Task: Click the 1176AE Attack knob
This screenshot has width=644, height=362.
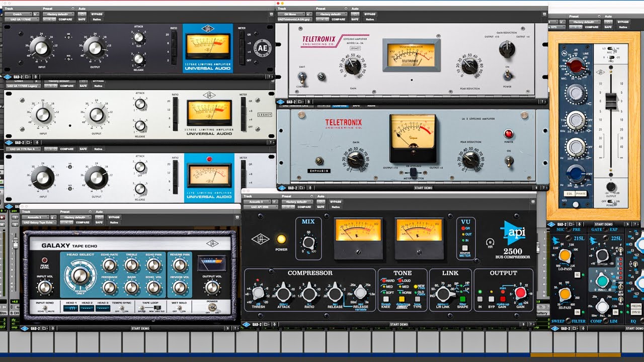Action: click(x=139, y=37)
